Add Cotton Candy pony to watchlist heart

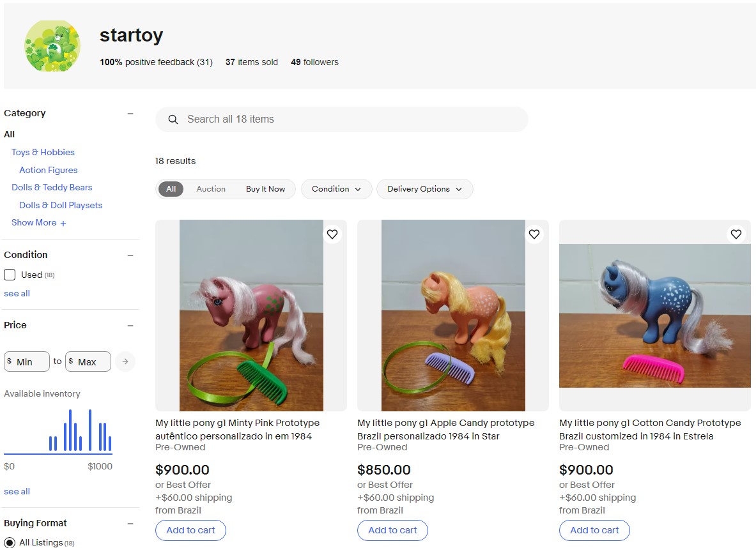click(736, 234)
